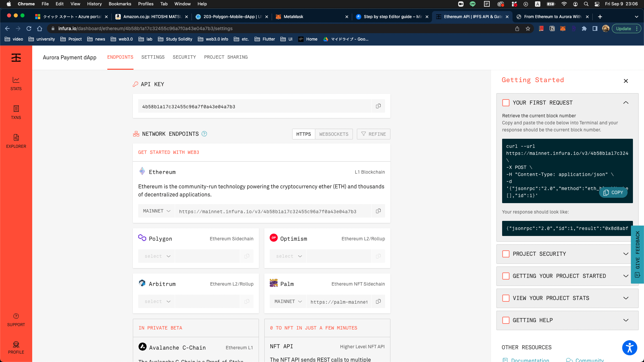
Task: Open the Explorer sidebar icon
Action: pyautogui.click(x=16, y=141)
